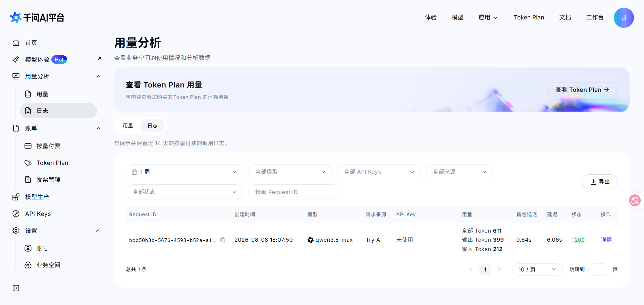Click the qwen3.8-max model icon
Viewport: 644px width, 305px height.
point(311,240)
